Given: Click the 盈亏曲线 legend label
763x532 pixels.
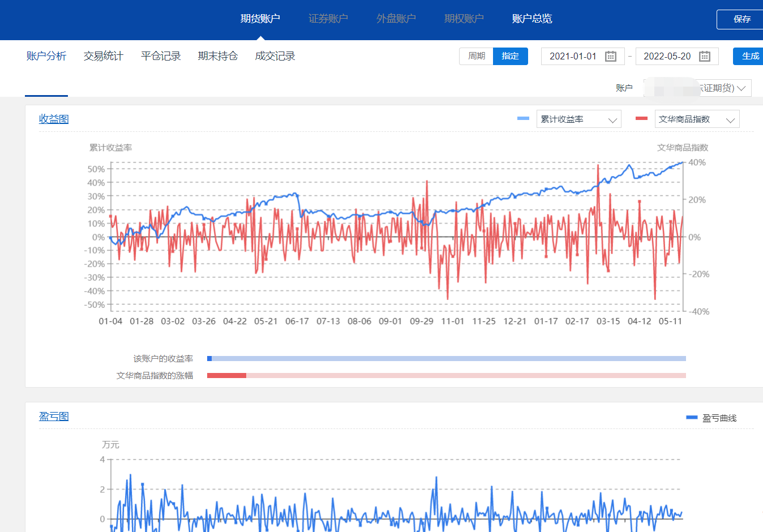Looking at the screenshot, I should point(719,418).
